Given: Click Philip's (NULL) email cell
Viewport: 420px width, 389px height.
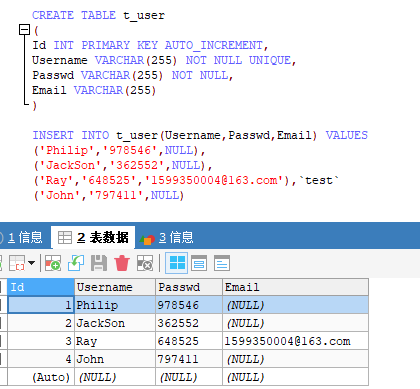Looking at the screenshot, I should point(296,305).
